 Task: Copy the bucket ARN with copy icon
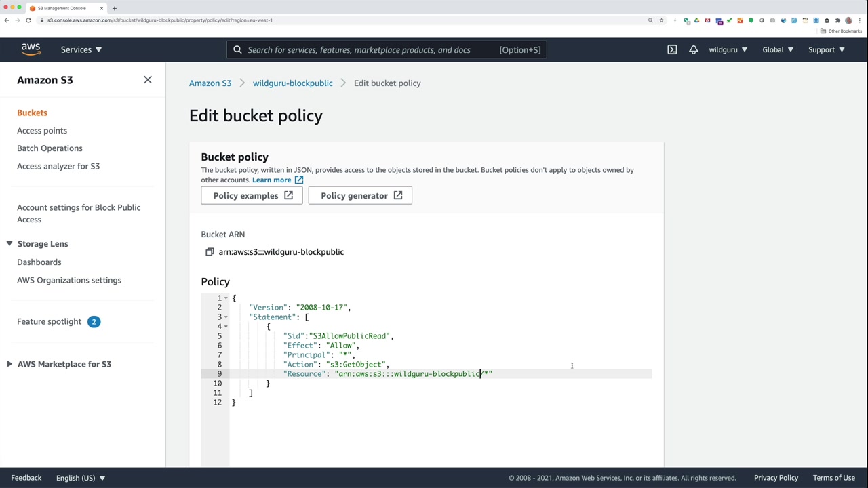tap(210, 252)
